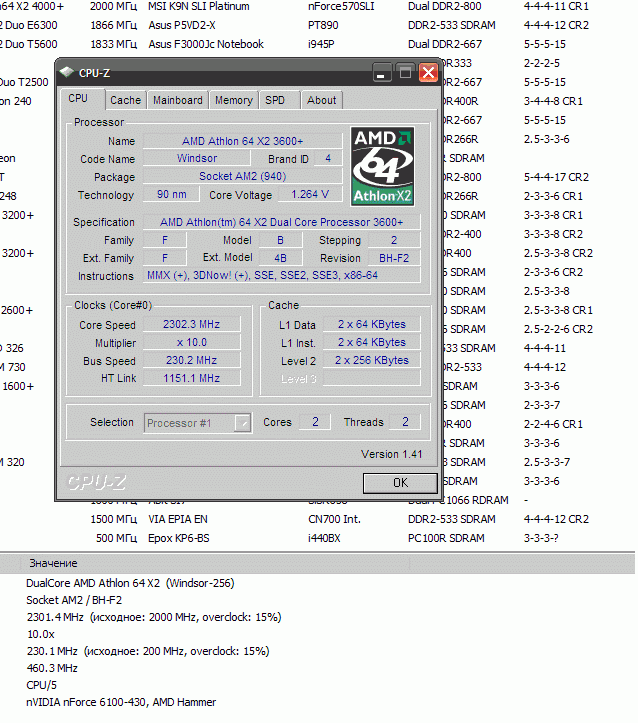Open the SPD tab
638x723 pixels.
279,100
